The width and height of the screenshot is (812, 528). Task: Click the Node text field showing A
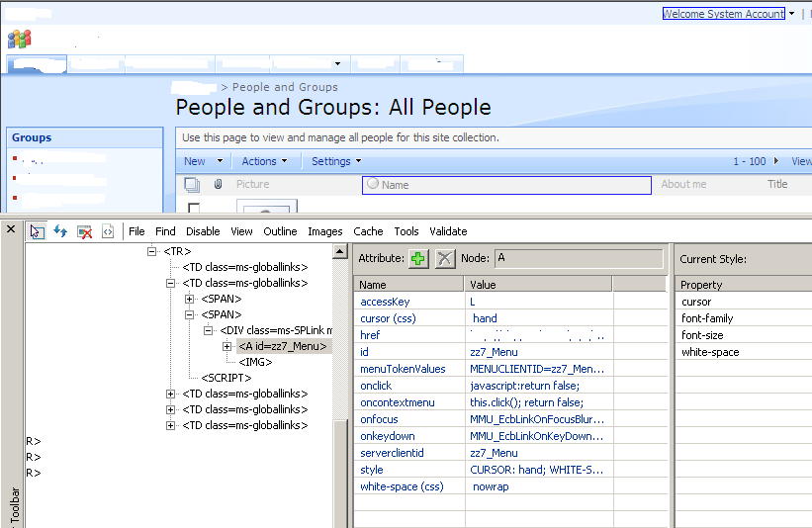pos(579,258)
